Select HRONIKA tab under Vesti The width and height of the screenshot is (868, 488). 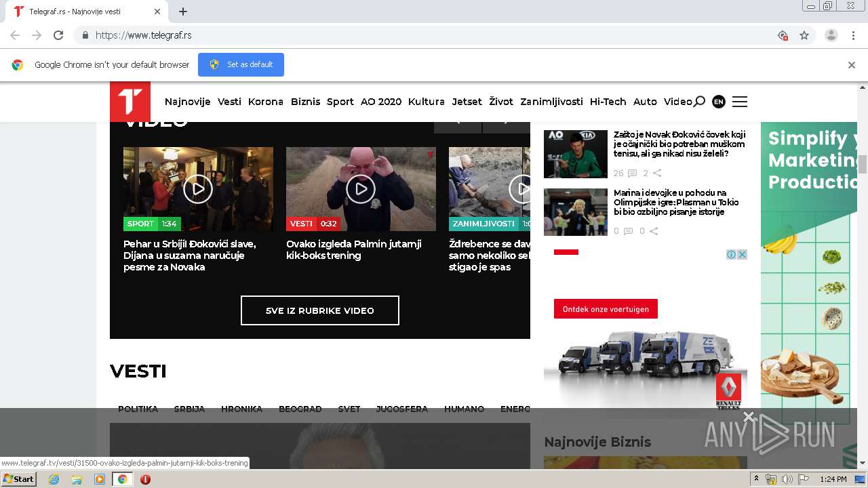[241, 409]
